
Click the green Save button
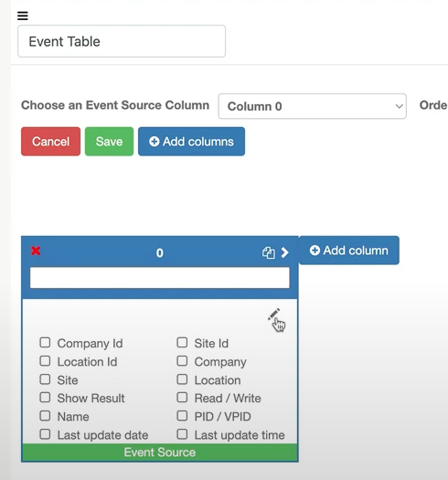pos(110,142)
